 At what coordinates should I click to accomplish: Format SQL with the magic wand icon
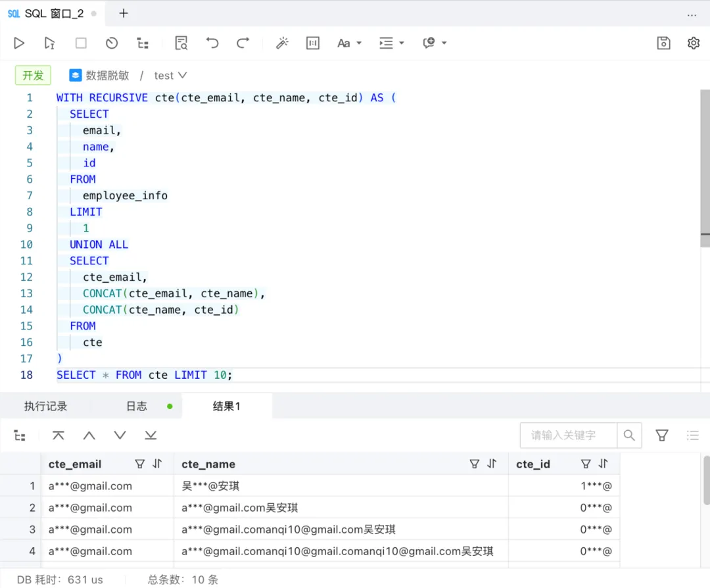coord(282,43)
